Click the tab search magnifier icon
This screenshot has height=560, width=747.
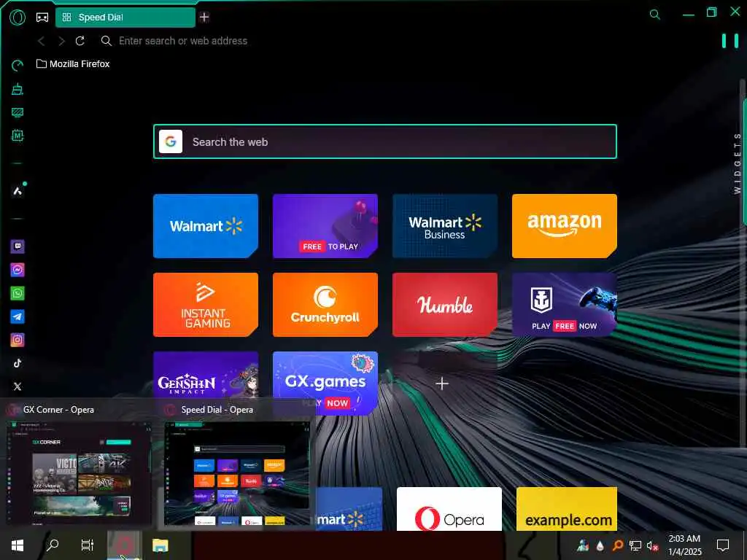(655, 15)
